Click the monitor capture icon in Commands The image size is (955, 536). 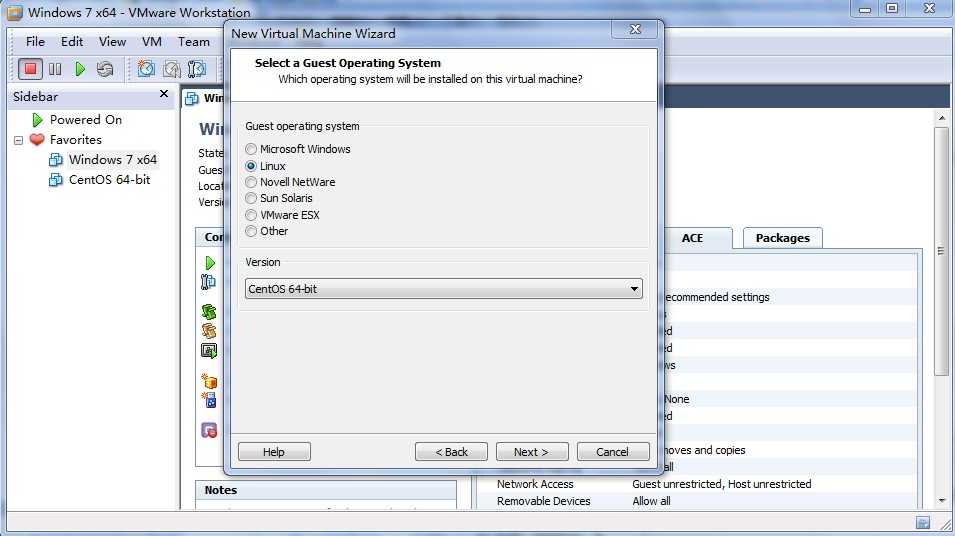point(209,350)
